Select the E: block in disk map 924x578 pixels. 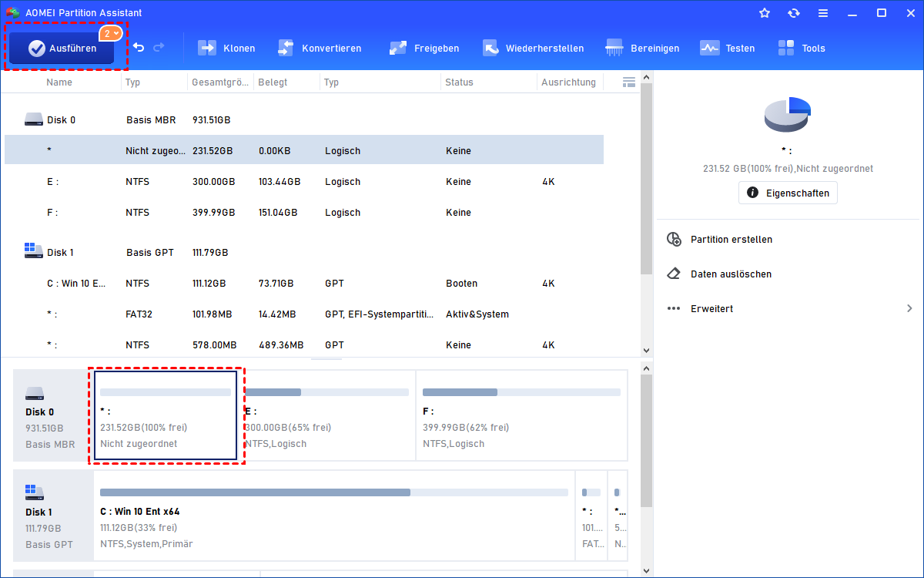(x=326, y=416)
